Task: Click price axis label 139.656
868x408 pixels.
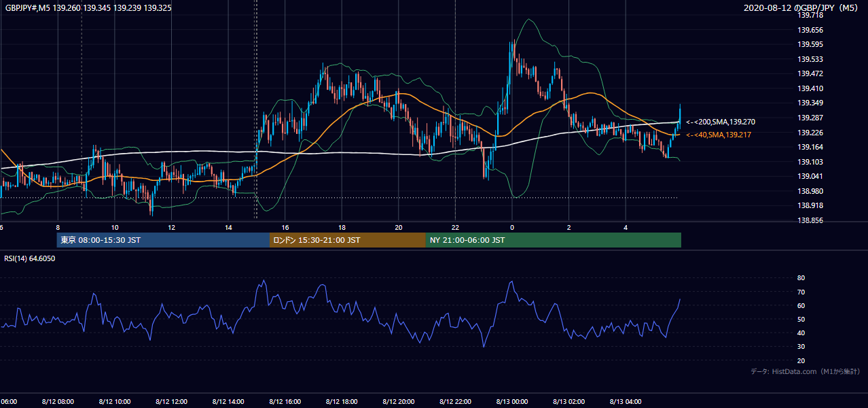Action: tap(810, 30)
